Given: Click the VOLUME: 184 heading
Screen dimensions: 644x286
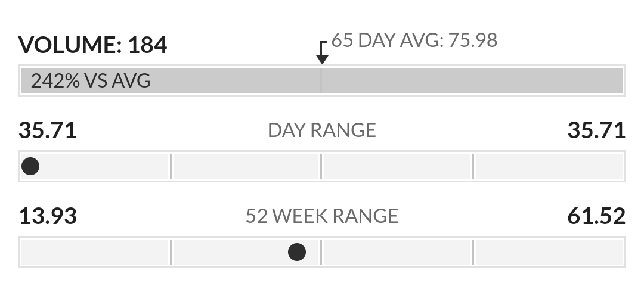Looking at the screenshot, I should (x=93, y=45).
